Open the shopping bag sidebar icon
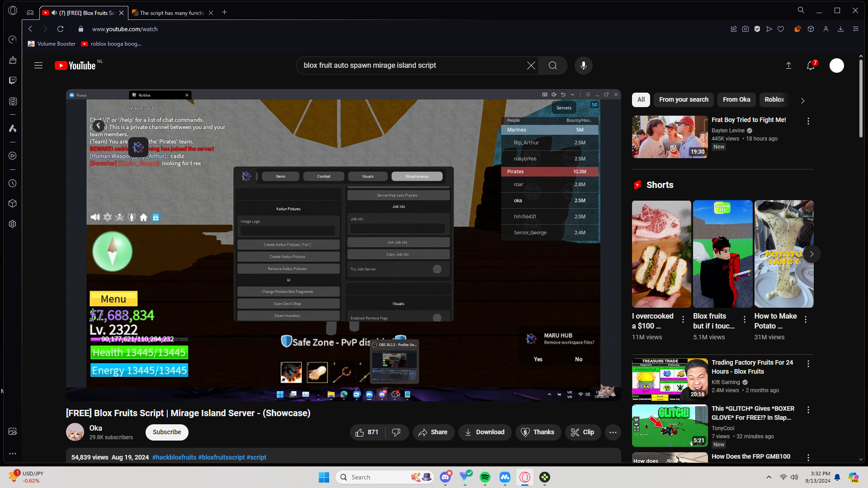Image resolution: width=868 pixels, height=488 pixels. (x=13, y=60)
